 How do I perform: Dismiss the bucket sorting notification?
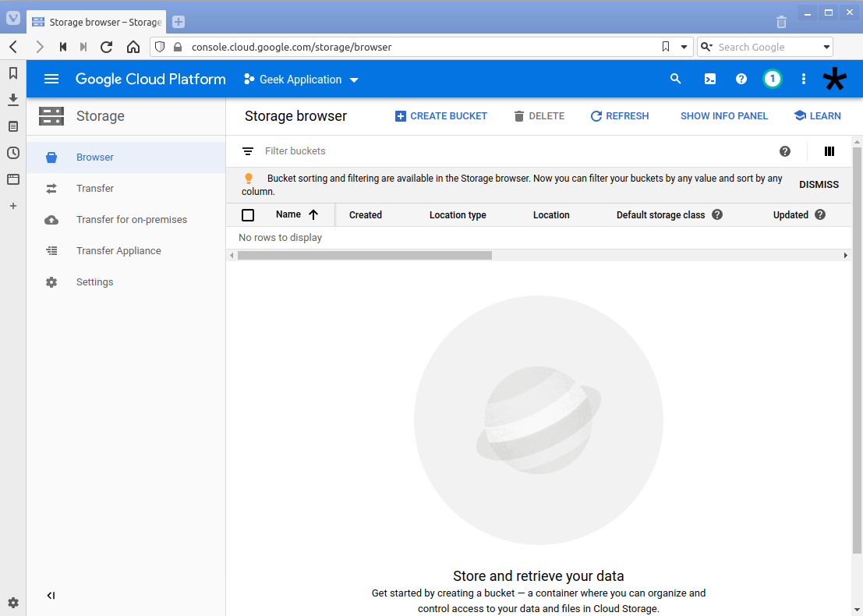(x=819, y=184)
